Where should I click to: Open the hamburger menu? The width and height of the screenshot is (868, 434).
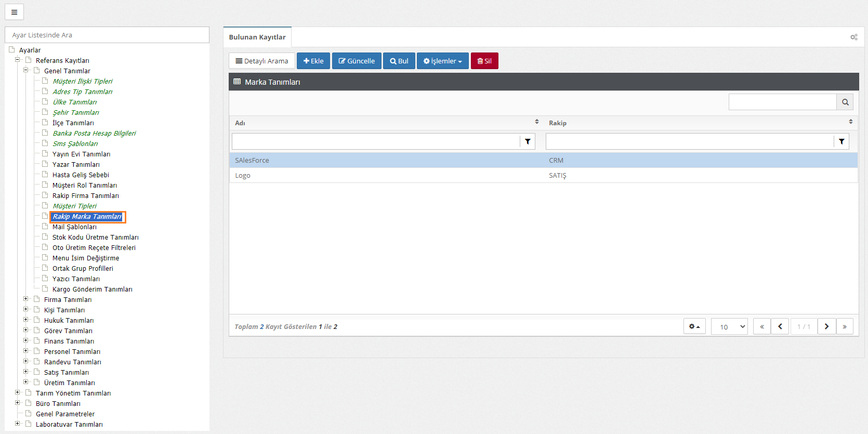pyautogui.click(x=14, y=12)
